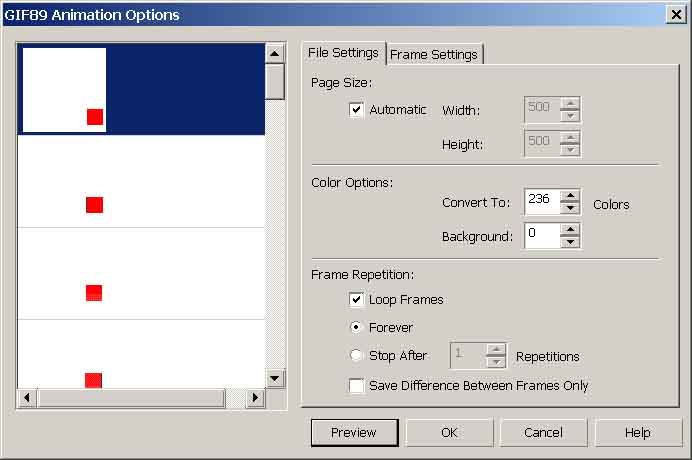The height and width of the screenshot is (460, 692).
Task: Increase the Stop After repetitions value
Action: tap(496, 349)
